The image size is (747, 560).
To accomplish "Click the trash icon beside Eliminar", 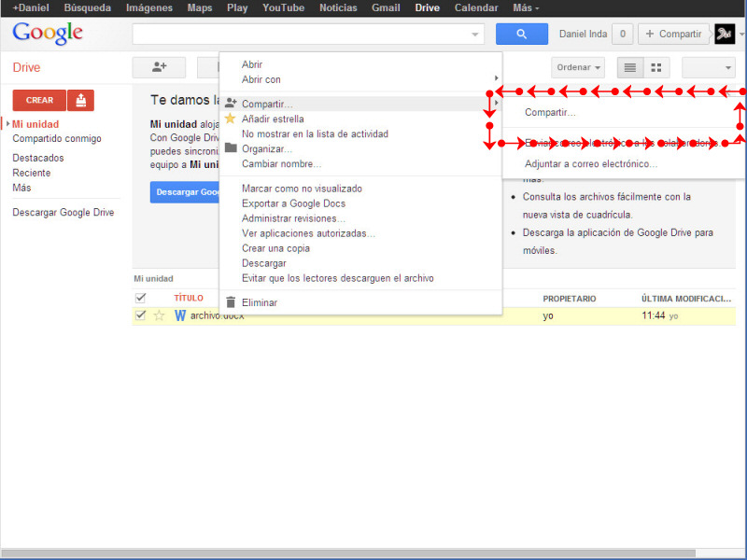I will [x=231, y=302].
